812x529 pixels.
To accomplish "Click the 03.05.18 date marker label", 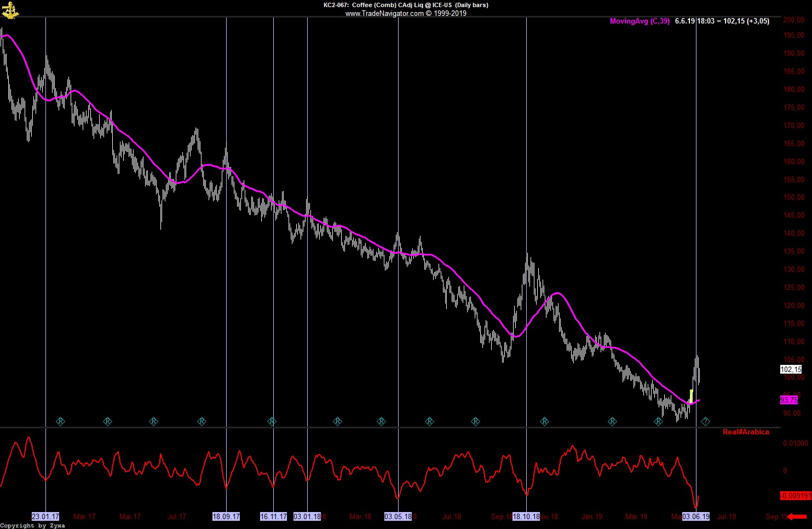I will 398,516.
